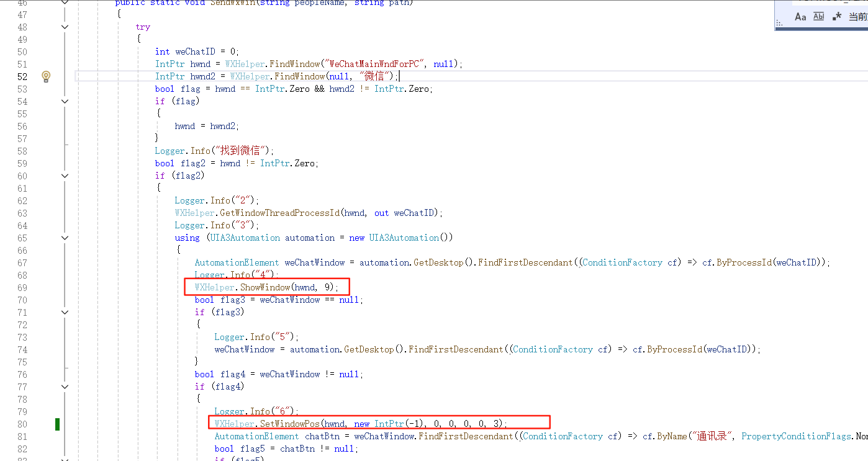Click Logger.Info("3") statement

217,225
